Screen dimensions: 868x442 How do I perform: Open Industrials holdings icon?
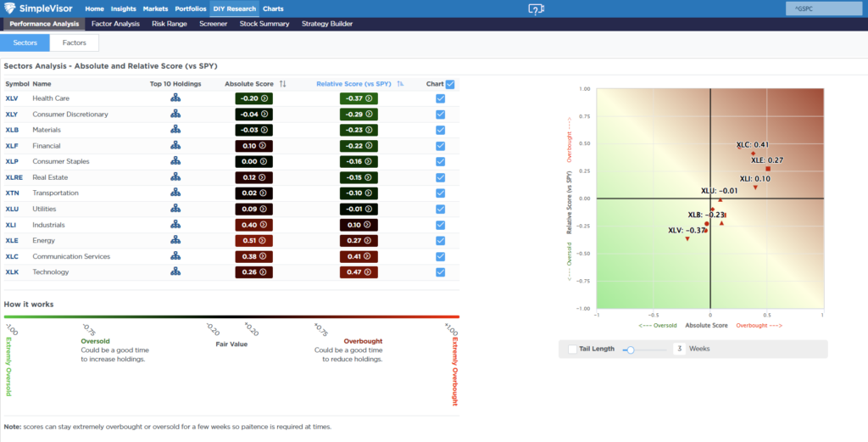click(x=175, y=225)
